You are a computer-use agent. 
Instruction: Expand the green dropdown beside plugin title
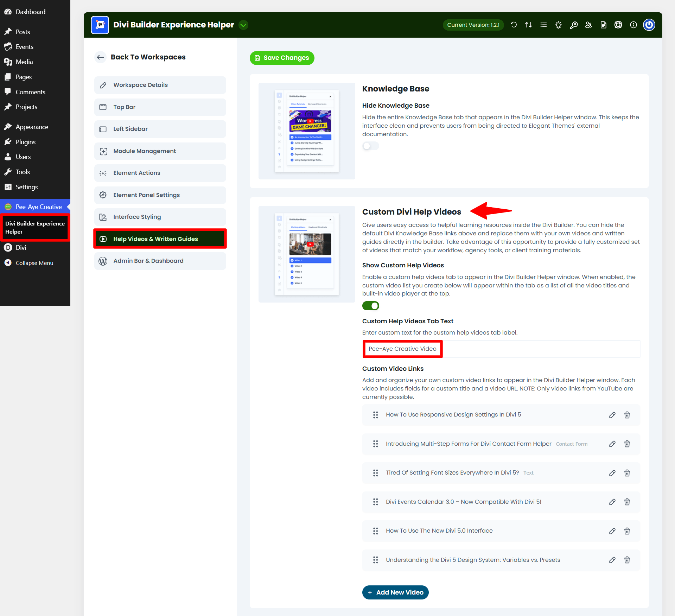(243, 25)
